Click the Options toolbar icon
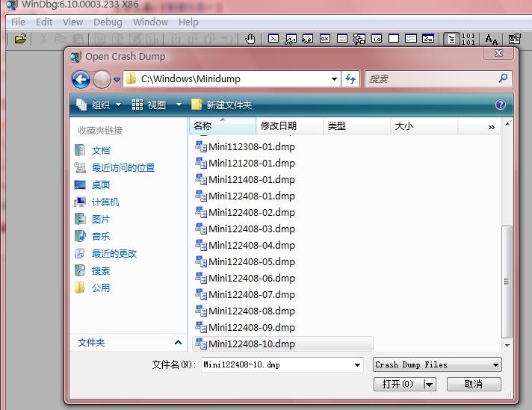Image resolution: width=532 pixels, height=410 pixels. (x=514, y=40)
